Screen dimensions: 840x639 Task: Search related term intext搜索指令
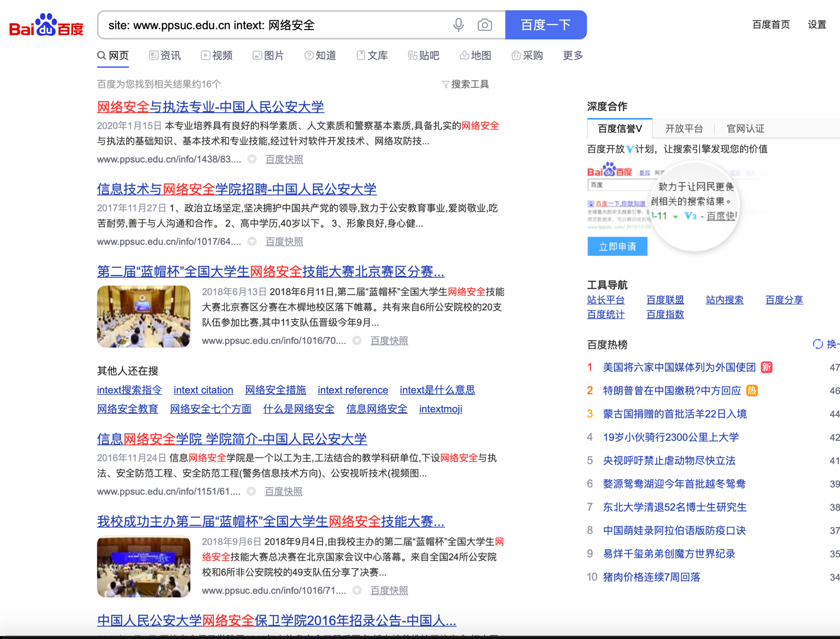tap(129, 390)
